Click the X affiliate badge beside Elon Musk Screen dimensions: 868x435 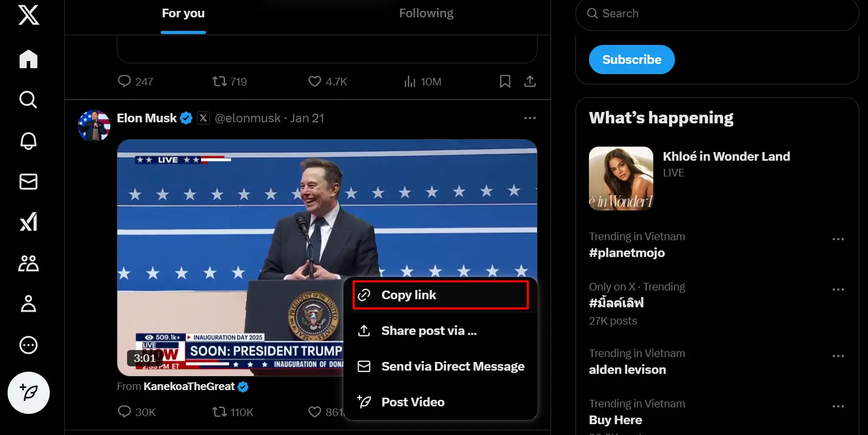pyautogui.click(x=203, y=118)
